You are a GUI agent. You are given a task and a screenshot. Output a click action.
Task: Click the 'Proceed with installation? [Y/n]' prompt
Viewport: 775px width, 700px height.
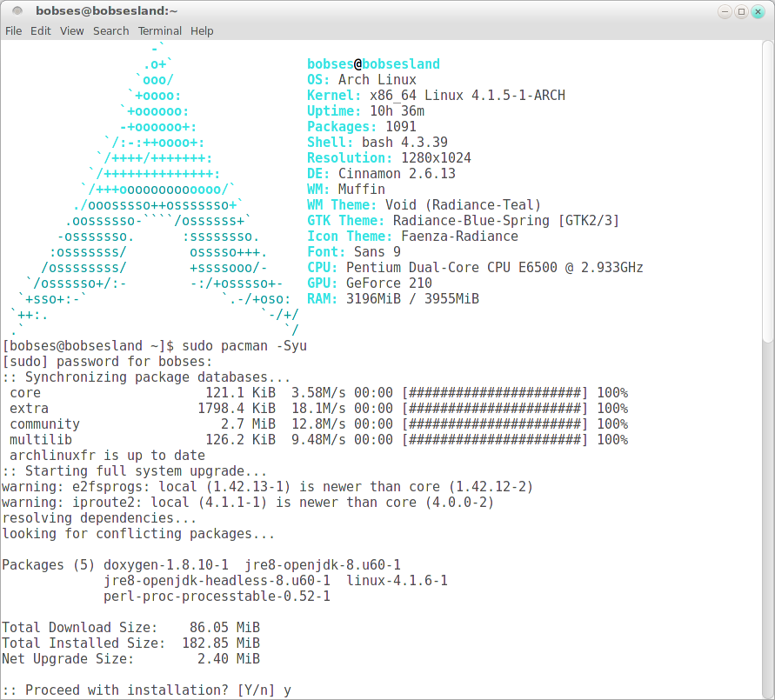(138, 690)
